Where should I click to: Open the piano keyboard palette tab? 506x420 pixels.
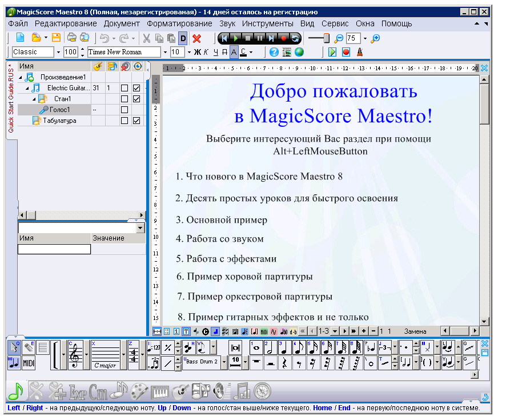[160, 391]
